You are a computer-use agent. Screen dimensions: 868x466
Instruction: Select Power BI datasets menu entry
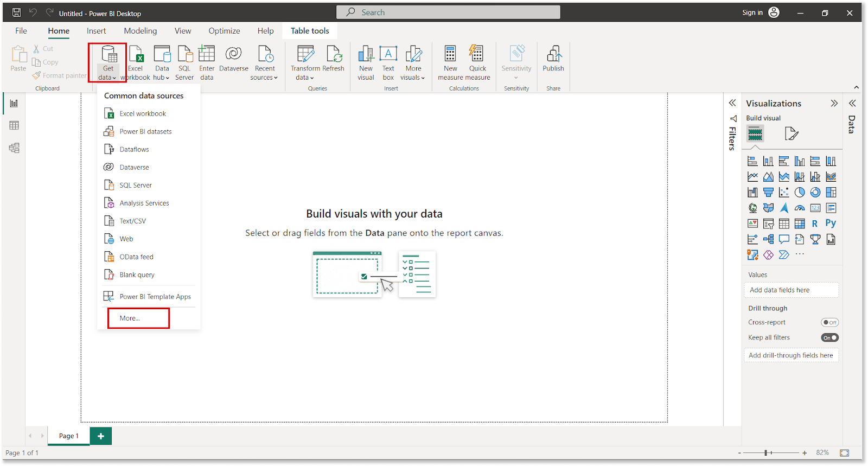(x=146, y=131)
